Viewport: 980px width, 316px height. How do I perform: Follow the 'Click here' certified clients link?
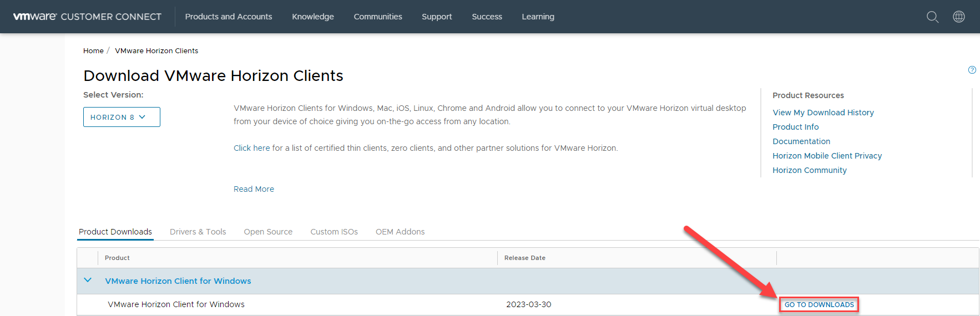[x=251, y=148]
